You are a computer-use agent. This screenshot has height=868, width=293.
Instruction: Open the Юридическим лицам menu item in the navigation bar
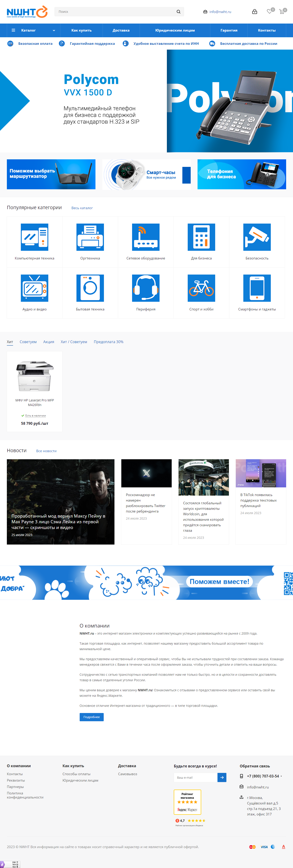pos(175,30)
